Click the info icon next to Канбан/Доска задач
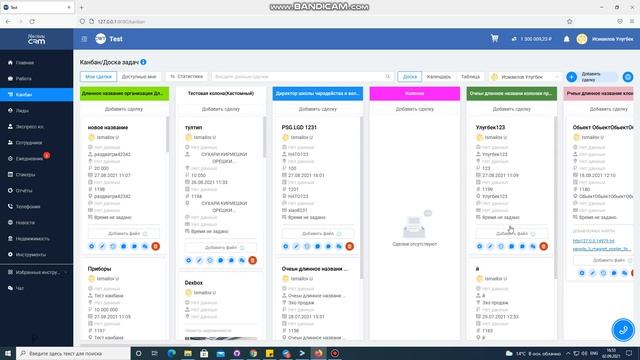Viewport: 640px width, 360px height. (x=143, y=62)
